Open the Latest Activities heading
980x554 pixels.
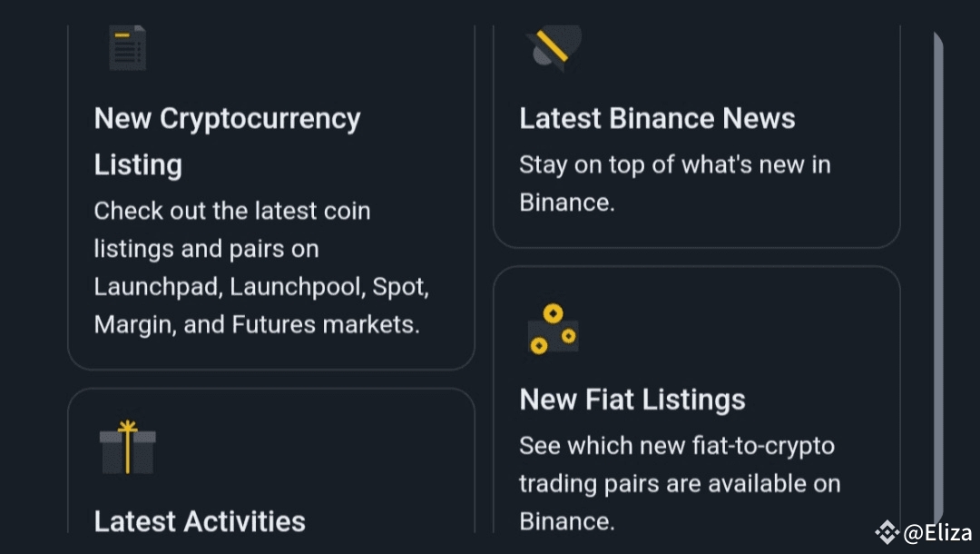(x=200, y=521)
